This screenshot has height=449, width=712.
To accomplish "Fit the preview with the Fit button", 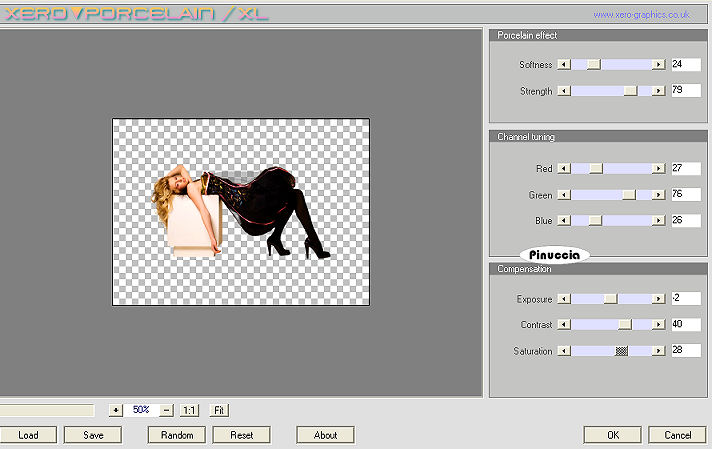I will 219,410.
